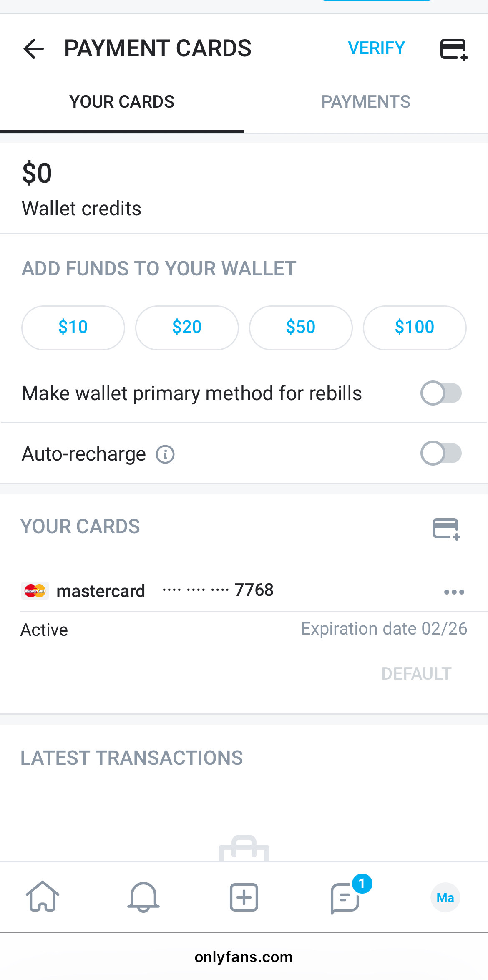This screenshot has width=488, height=980.
Task: Select the Your Cards tab
Action: tap(122, 102)
